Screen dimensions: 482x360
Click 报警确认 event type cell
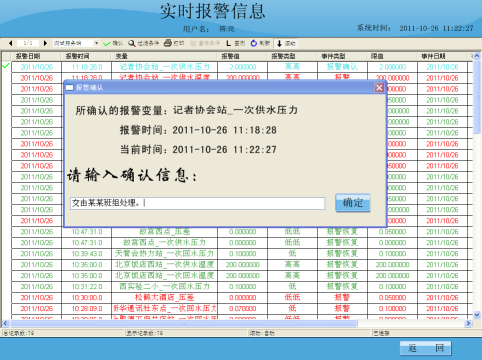(x=342, y=67)
